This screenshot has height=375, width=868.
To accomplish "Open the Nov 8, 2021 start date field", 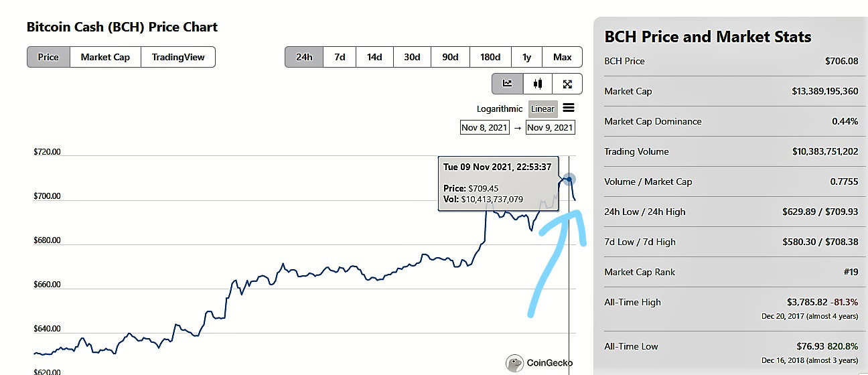I will pos(485,127).
